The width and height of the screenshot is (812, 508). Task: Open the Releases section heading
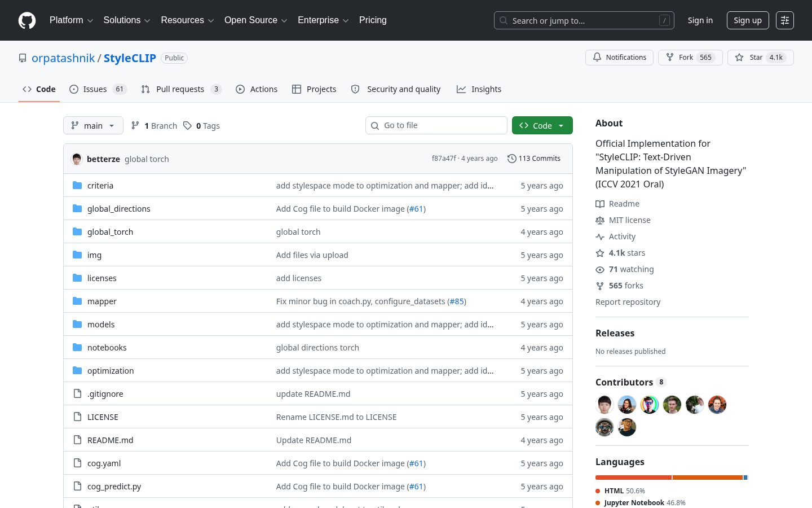pyautogui.click(x=615, y=333)
